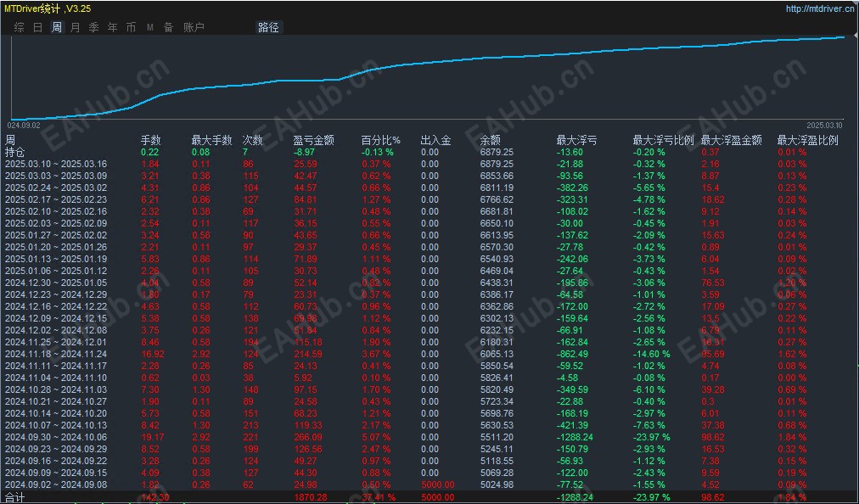
Task: Click the 16.92 lots cell
Action: click(152, 354)
